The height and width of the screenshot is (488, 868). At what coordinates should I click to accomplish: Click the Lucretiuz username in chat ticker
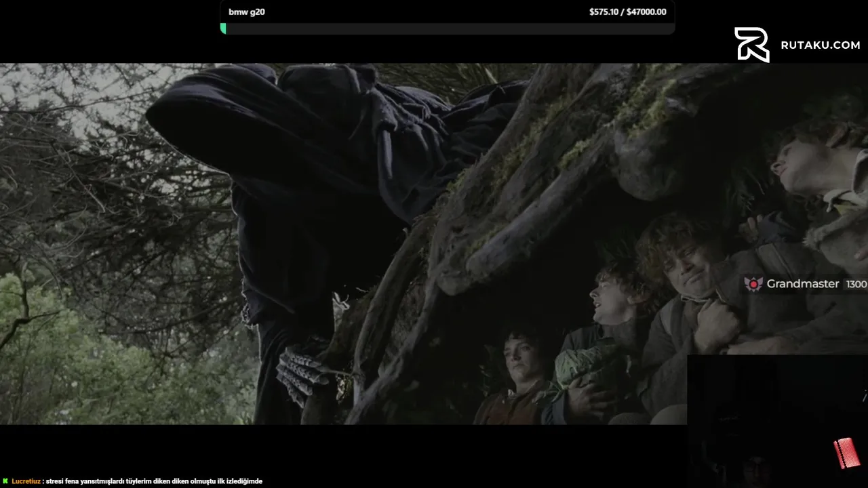(x=26, y=481)
